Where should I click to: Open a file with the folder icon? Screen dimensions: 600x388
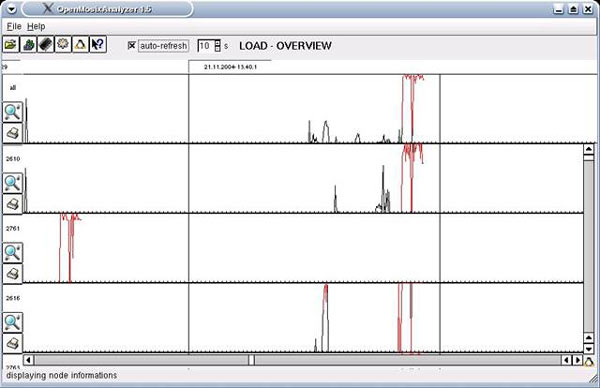(x=11, y=45)
